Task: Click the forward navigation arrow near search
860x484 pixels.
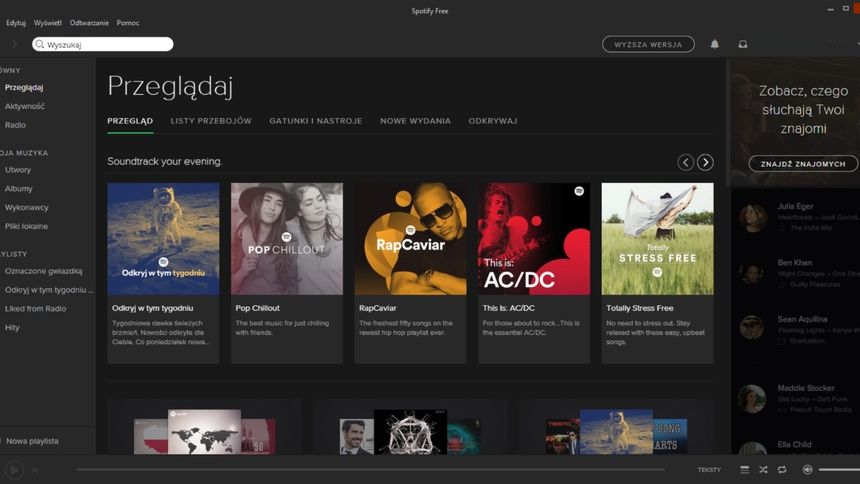Action: point(14,44)
